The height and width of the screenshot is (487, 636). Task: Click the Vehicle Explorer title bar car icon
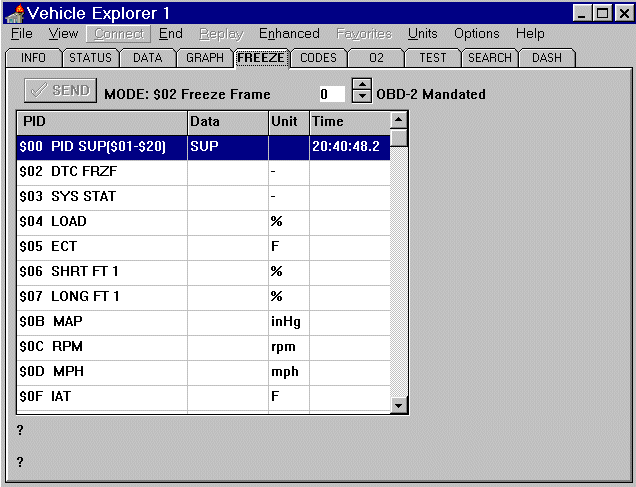[14, 13]
